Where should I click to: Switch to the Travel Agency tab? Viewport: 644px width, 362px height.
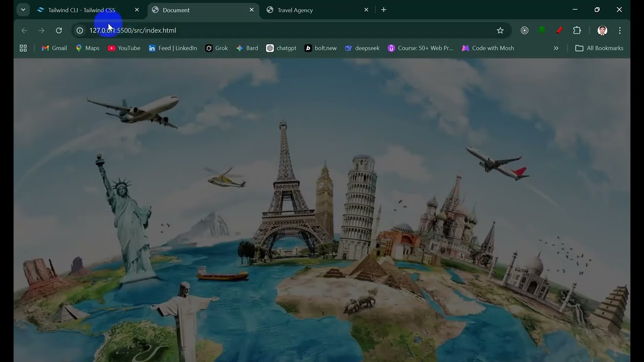[318, 10]
